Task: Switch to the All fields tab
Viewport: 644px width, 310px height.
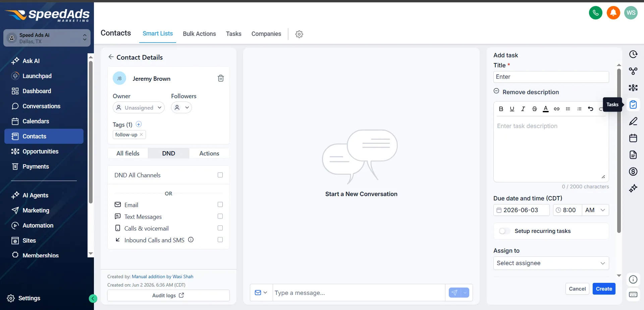Action: pyautogui.click(x=128, y=153)
